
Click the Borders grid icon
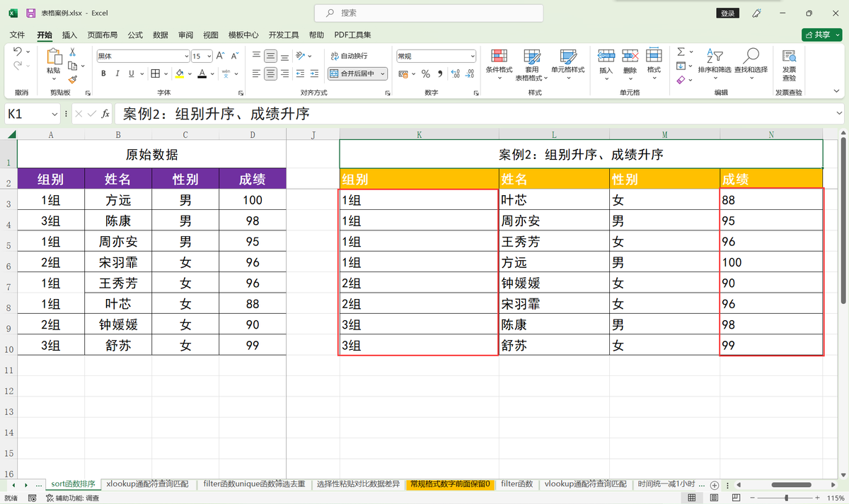pos(156,74)
